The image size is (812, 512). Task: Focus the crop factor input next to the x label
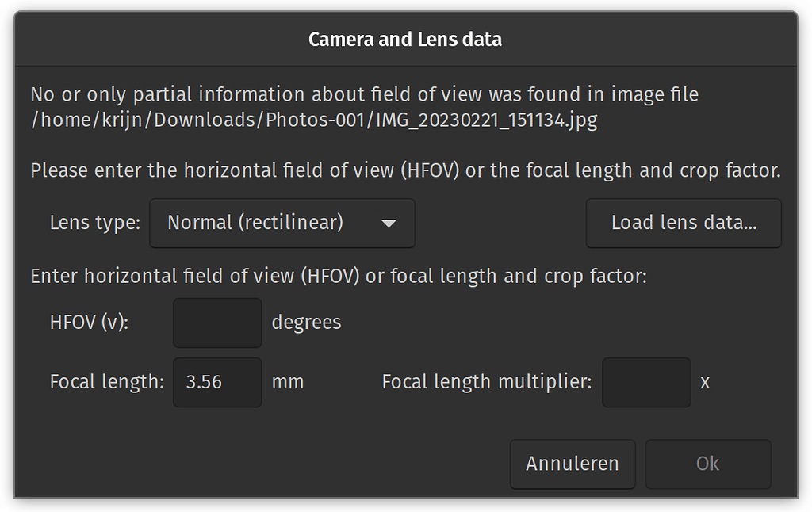[646, 382]
